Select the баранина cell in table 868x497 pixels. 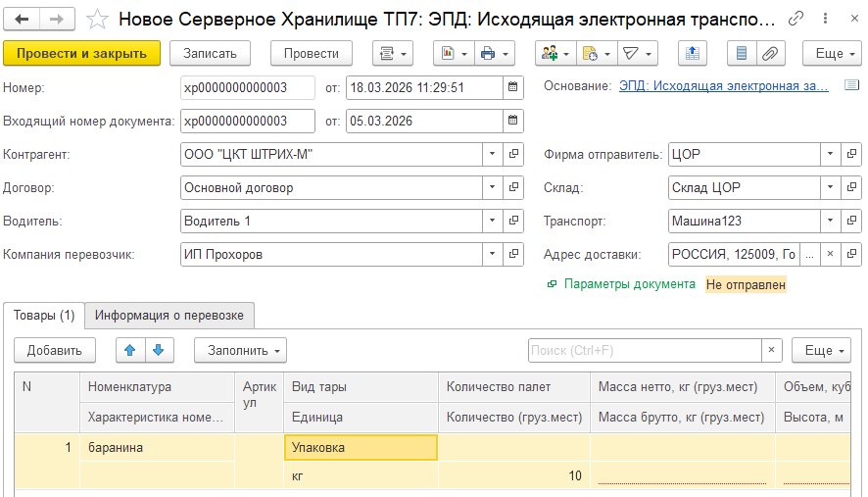click(x=157, y=447)
